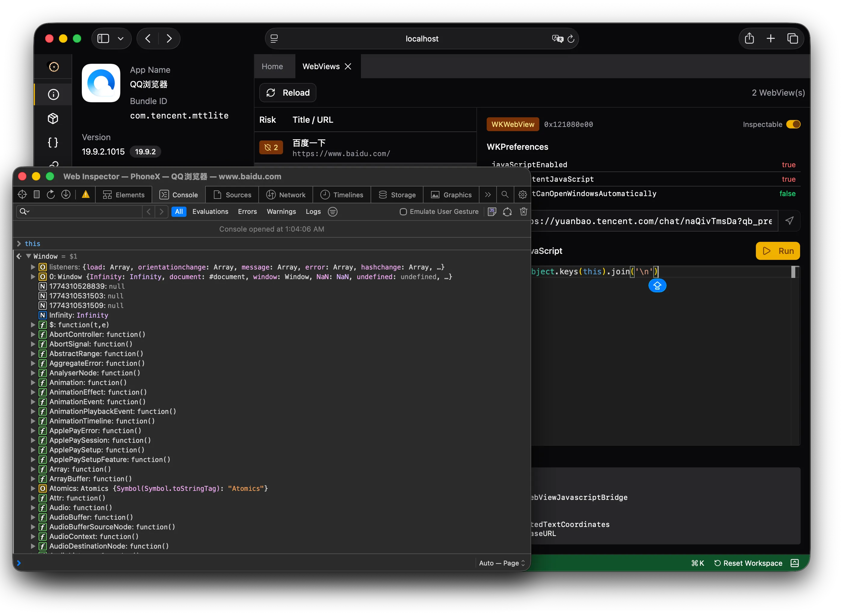
Task: Open the Auto — Page dropdown at bottom
Action: click(x=501, y=563)
